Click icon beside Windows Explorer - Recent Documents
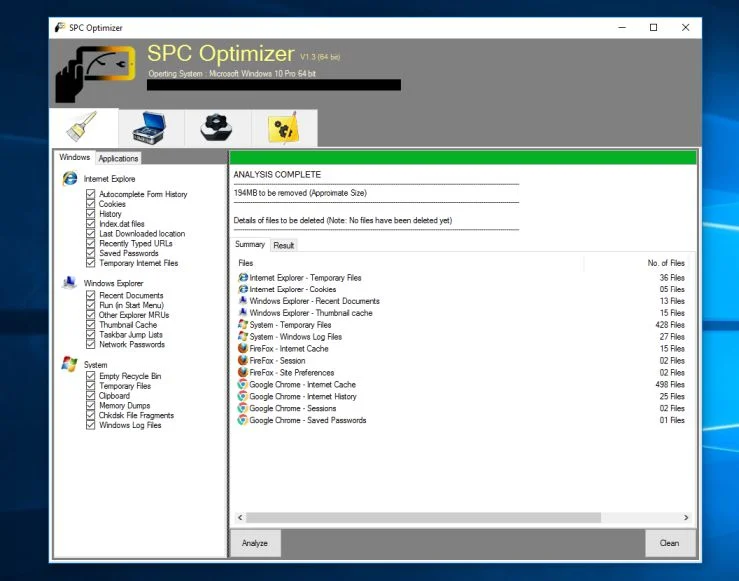 pos(243,301)
